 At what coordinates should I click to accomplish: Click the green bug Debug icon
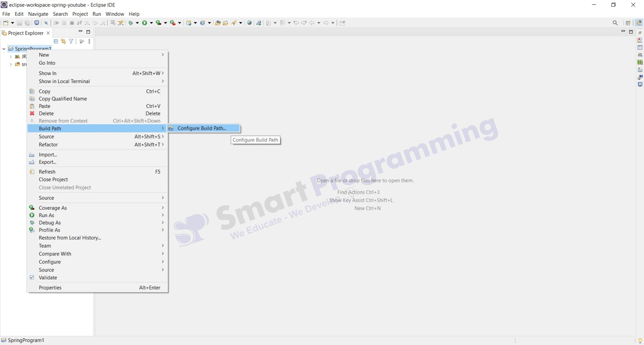coord(131,23)
